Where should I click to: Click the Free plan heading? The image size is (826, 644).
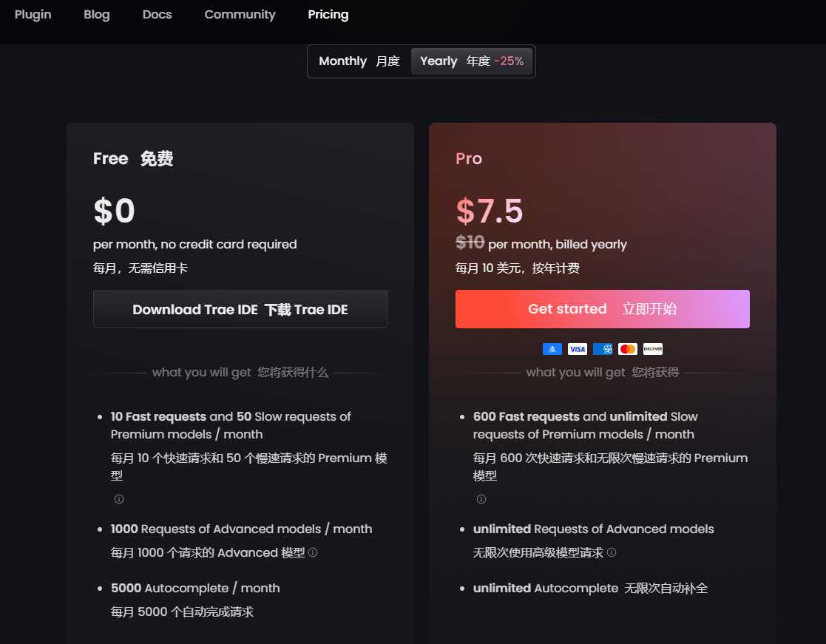click(133, 158)
